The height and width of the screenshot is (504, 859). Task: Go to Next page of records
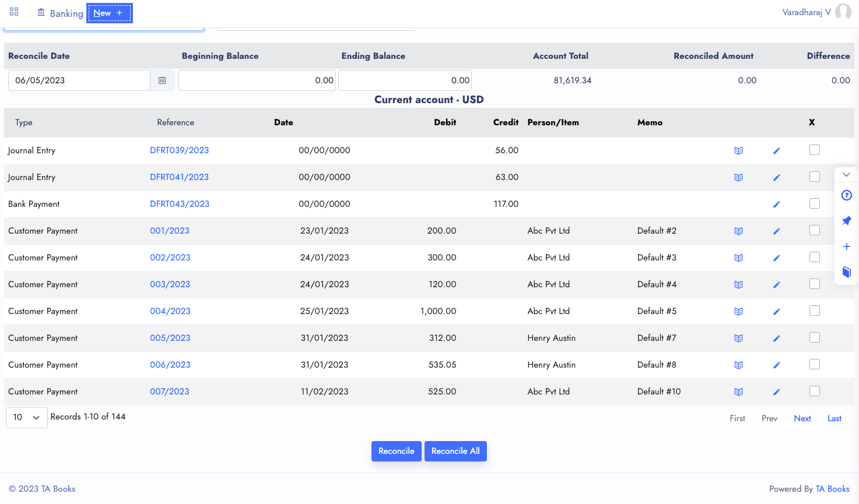tap(802, 418)
